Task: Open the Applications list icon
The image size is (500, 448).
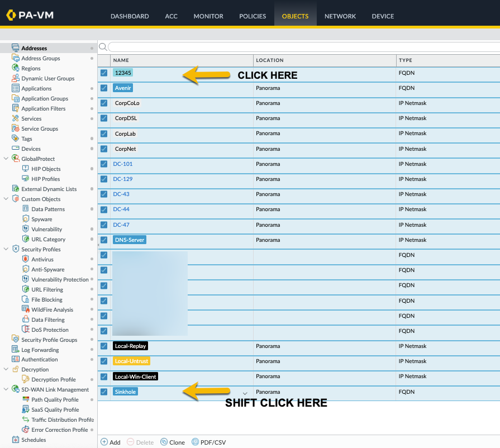Action: coord(15,88)
